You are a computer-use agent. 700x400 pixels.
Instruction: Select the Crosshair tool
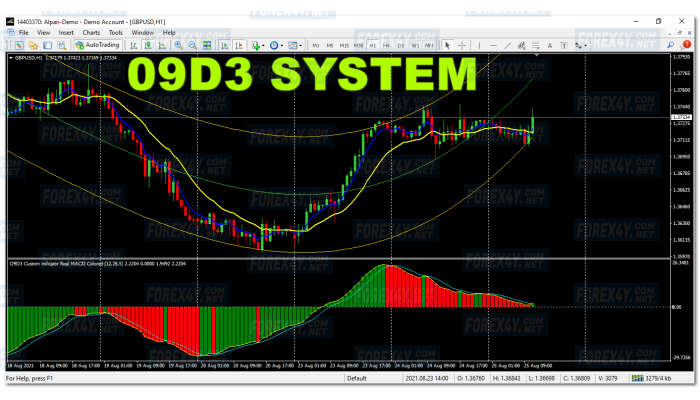click(x=461, y=45)
